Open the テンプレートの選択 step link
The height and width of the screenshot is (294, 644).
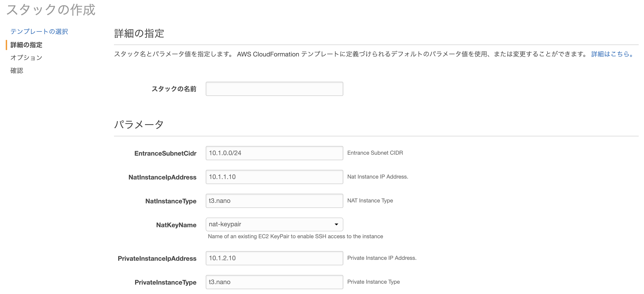39,31
